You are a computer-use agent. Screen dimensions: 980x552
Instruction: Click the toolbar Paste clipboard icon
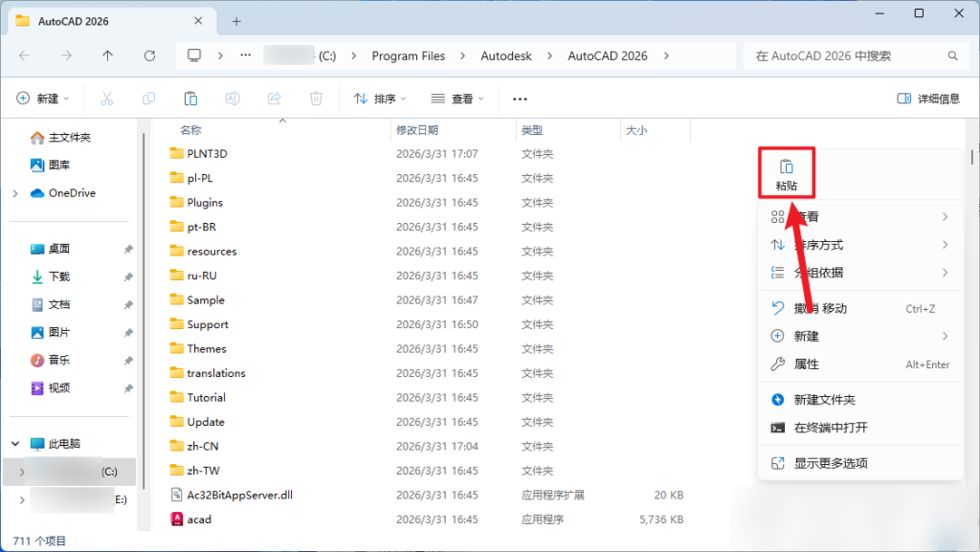click(x=190, y=99)
